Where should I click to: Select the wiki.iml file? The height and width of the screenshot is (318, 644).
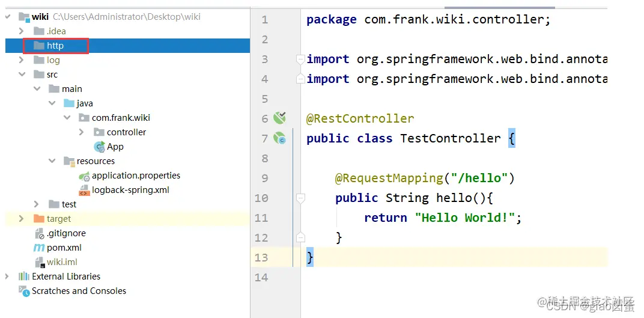pyautogui.click(x=62, y=262)
